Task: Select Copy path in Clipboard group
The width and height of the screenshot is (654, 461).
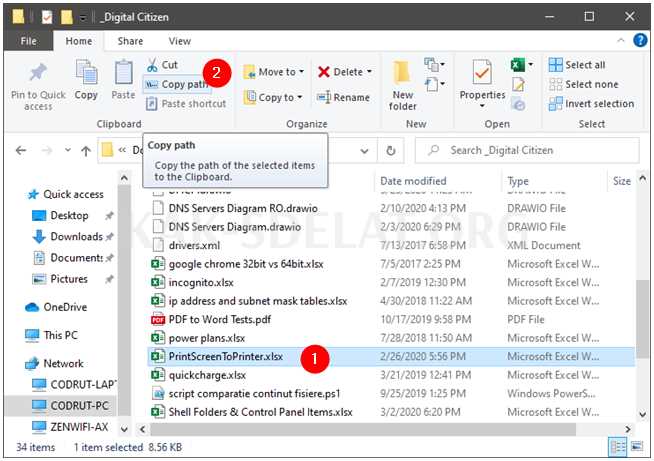Action: (176, 84)
